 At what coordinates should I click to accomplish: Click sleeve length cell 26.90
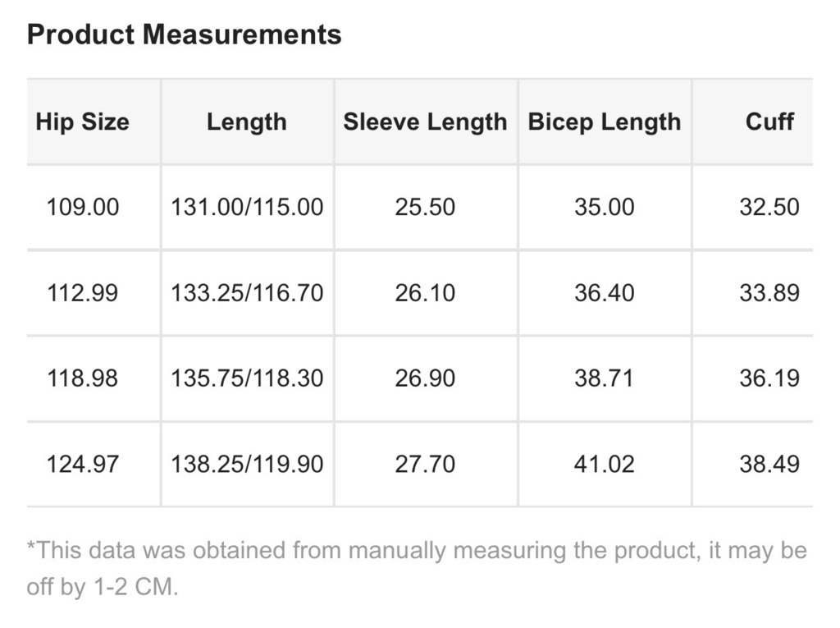pyautogui.click(x=426, y=378)
